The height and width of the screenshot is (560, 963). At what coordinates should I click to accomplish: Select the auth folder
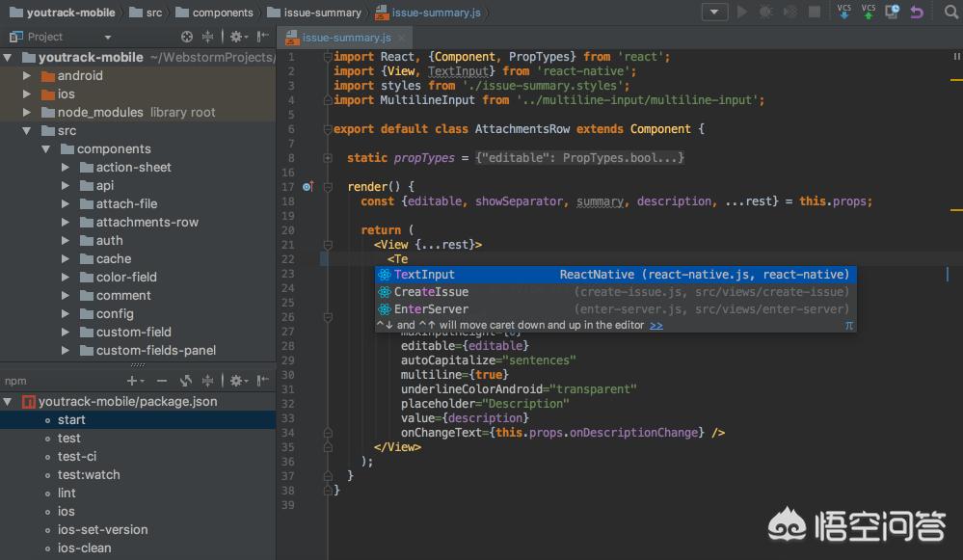(x=101, y=241)
